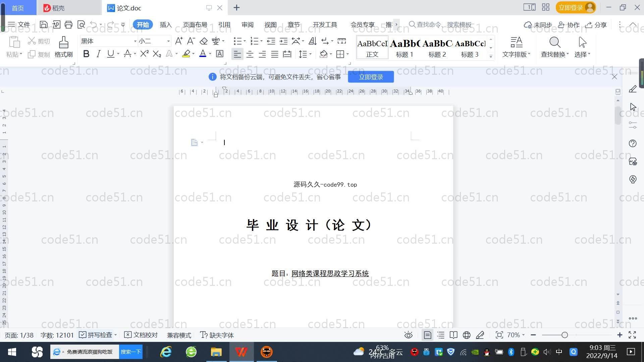
Task: Increase paragraph indent
Action: pos(283,41)
